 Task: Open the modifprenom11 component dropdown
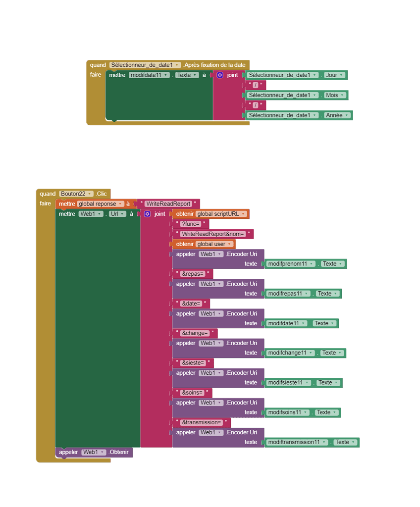coord(291,264)
